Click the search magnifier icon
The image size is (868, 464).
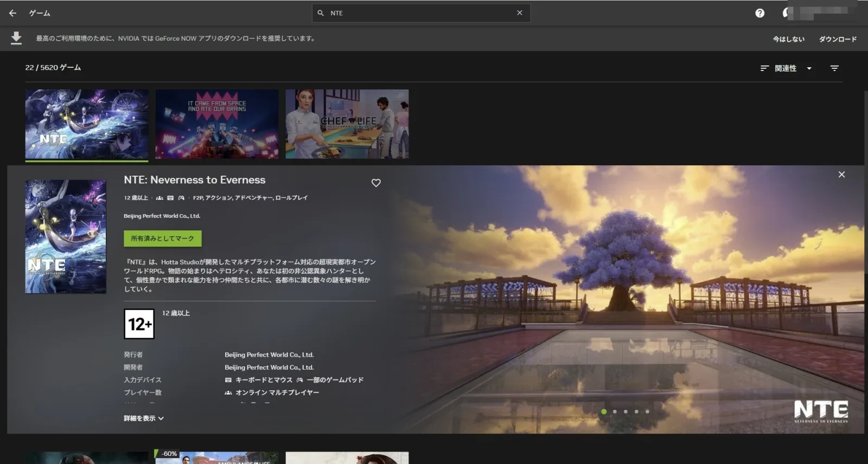click(321, 13)
